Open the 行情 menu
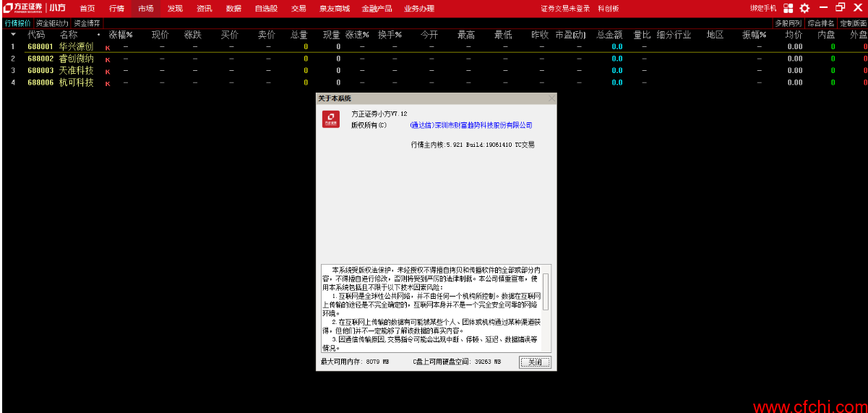The width and height of the screenshot is (868, 413). click(x=116, y=9)
